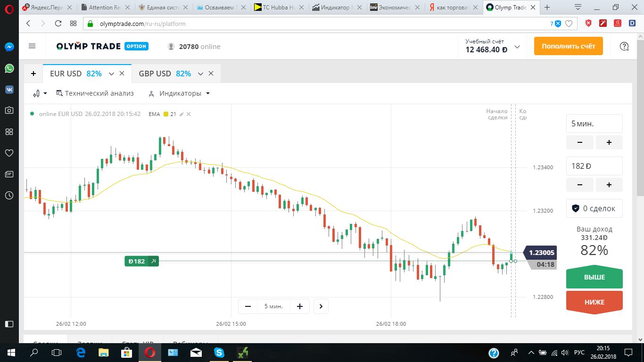Open chart type candlestick selector
The image size is (644, 362).
(x=40, y=93)
